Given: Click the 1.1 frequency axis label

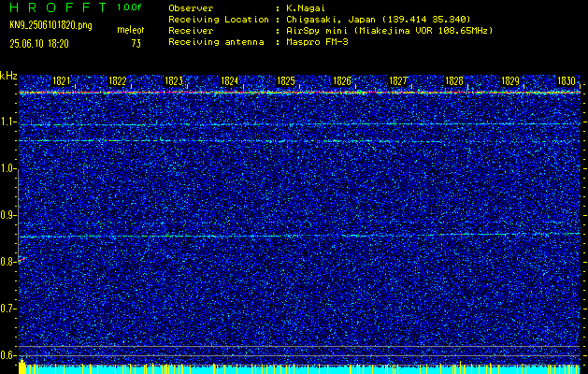Looking at the screenshot, I should pos(8,122).
